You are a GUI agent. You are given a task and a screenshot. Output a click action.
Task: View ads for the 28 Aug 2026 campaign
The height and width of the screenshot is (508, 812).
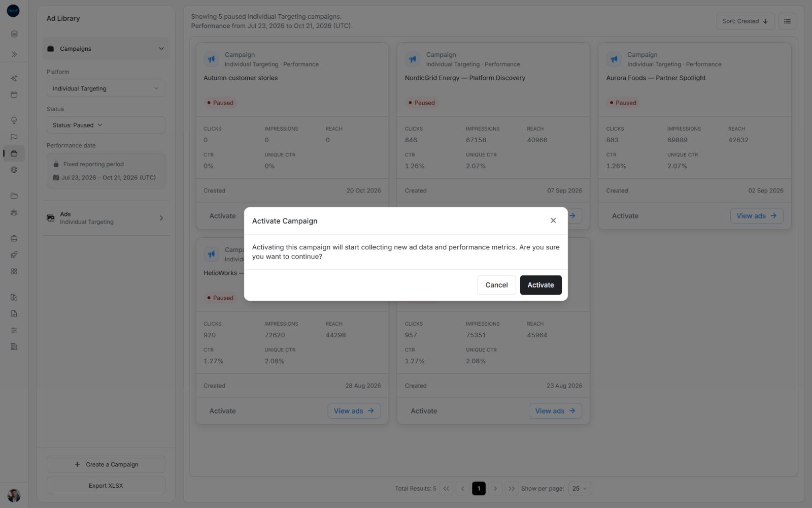pyautogui.click(x=354, y=411)
